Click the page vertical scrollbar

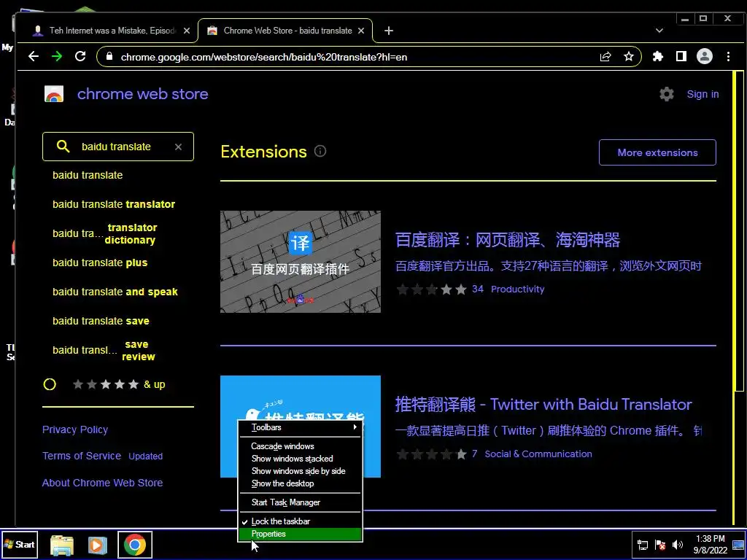point(738,231)
